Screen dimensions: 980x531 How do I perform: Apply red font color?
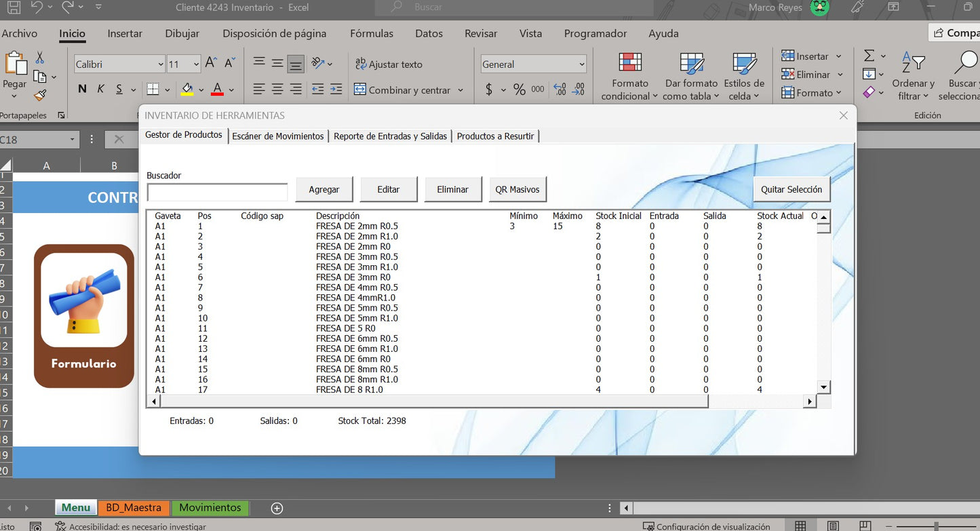(217, 89)
